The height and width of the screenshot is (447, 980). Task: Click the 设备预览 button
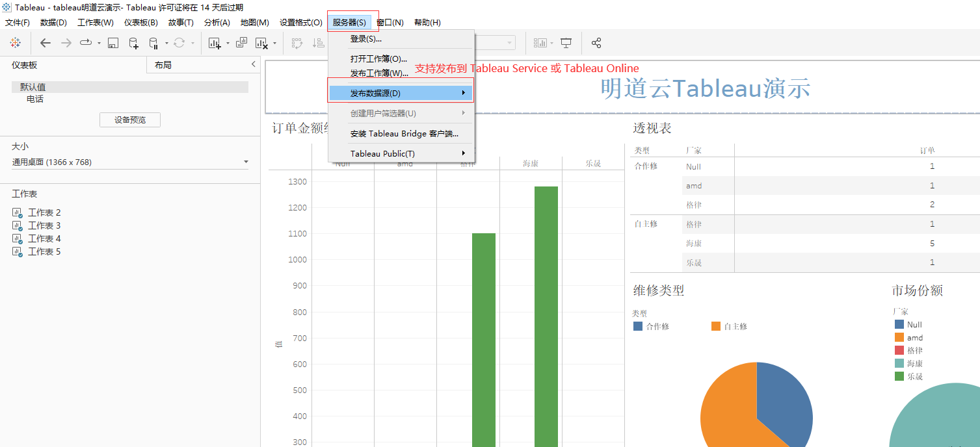point(130,120)
